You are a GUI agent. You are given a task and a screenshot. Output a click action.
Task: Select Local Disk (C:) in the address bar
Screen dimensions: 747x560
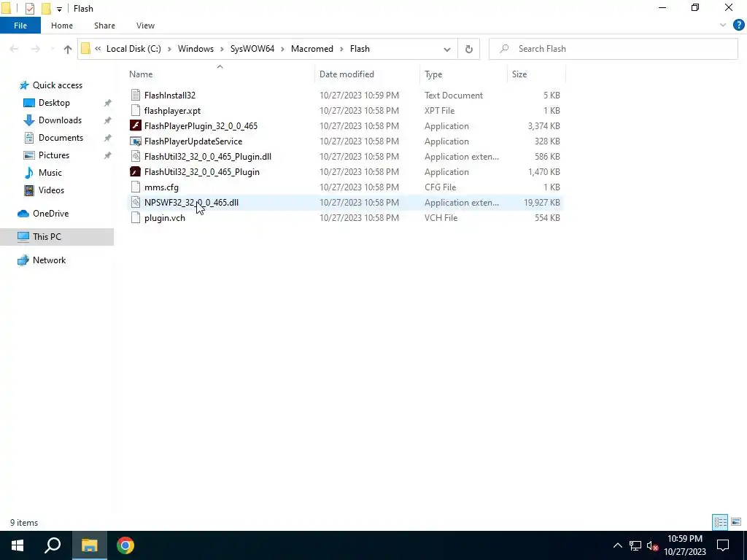click(133, 49)
